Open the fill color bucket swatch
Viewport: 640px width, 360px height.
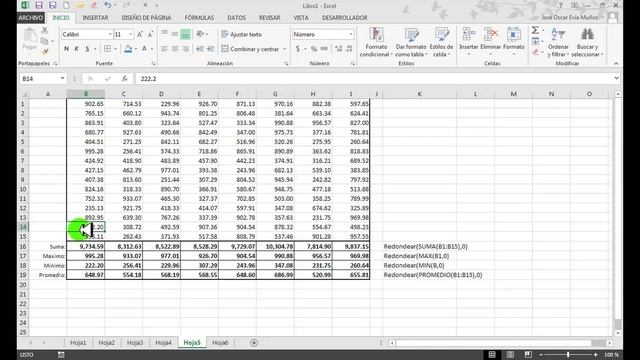(128, 49)
